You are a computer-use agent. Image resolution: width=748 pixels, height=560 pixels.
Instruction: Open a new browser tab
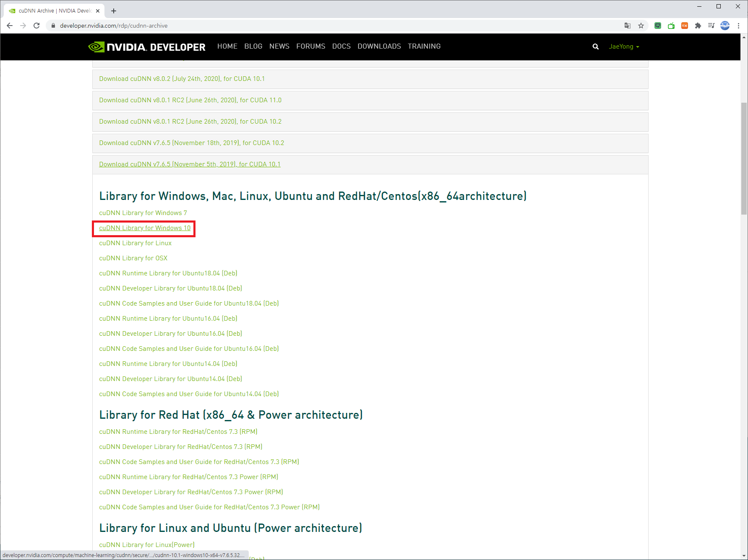pos(114,11)
